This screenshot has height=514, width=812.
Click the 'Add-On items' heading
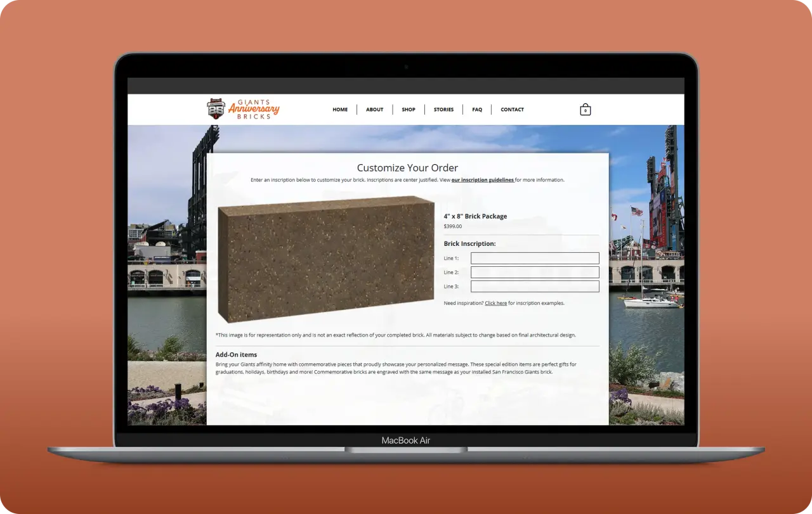coord(236,355)
